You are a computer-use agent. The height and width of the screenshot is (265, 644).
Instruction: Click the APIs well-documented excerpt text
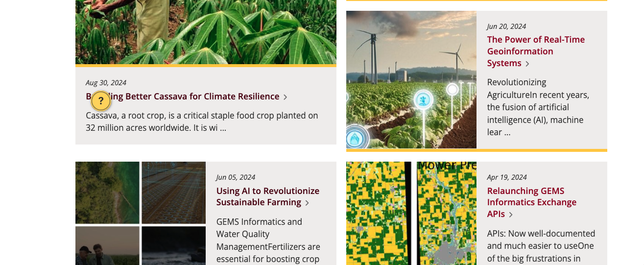tap(541, 246)
